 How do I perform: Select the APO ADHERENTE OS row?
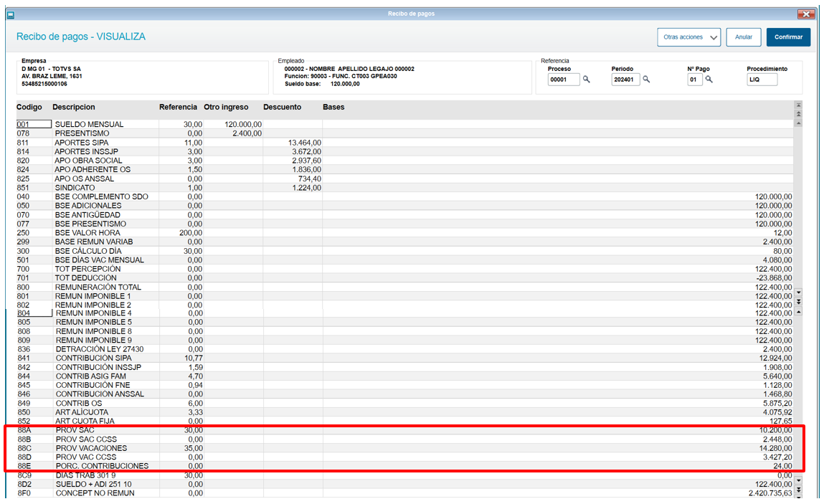404,170
